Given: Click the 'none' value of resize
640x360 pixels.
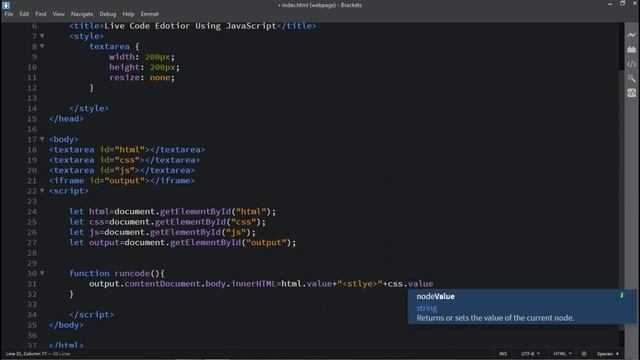Looking at the screenshot, I should click(160, 78).
